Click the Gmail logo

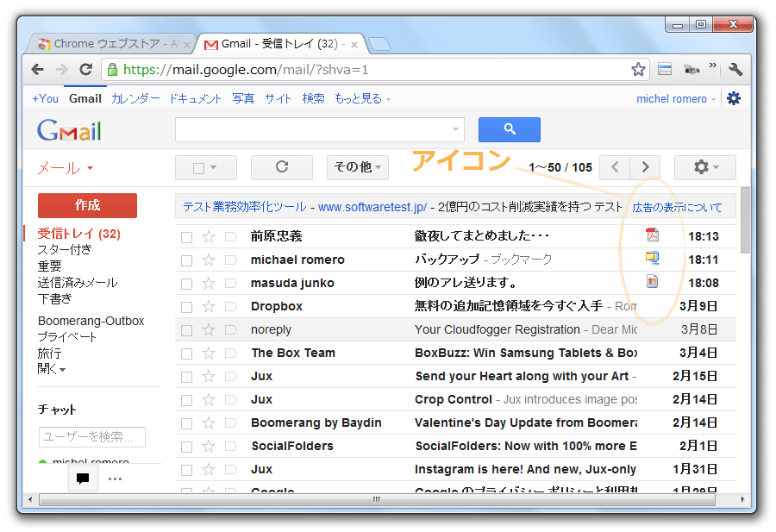(69, 131)
